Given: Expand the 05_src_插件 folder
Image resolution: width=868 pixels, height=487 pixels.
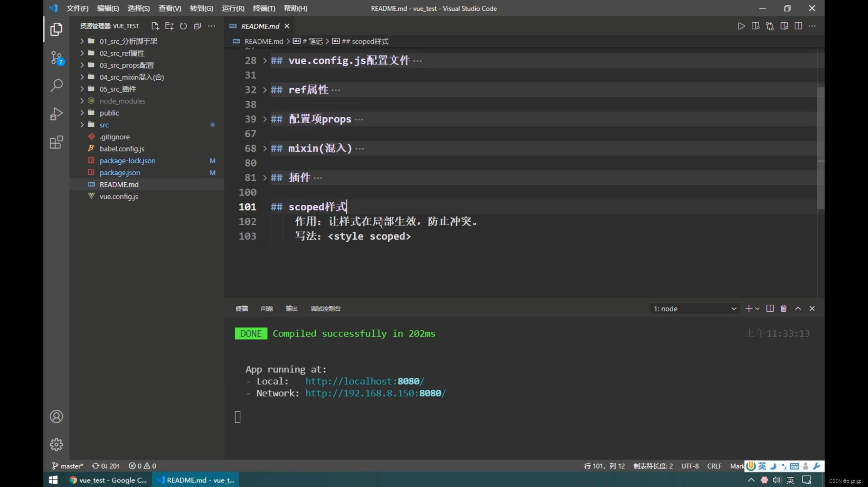Looking at the screenshot, I should click(x=82, y=89).
